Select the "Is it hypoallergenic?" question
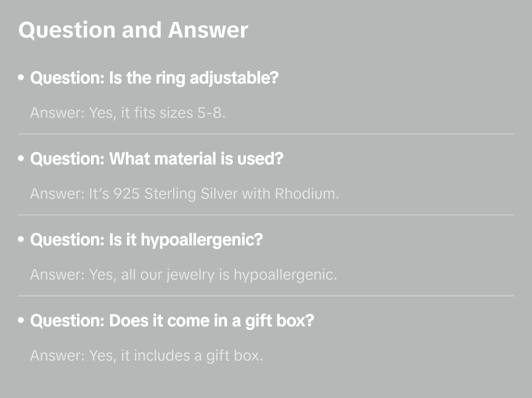The width and height of the screenshot is (532, 398). (146, 240)
